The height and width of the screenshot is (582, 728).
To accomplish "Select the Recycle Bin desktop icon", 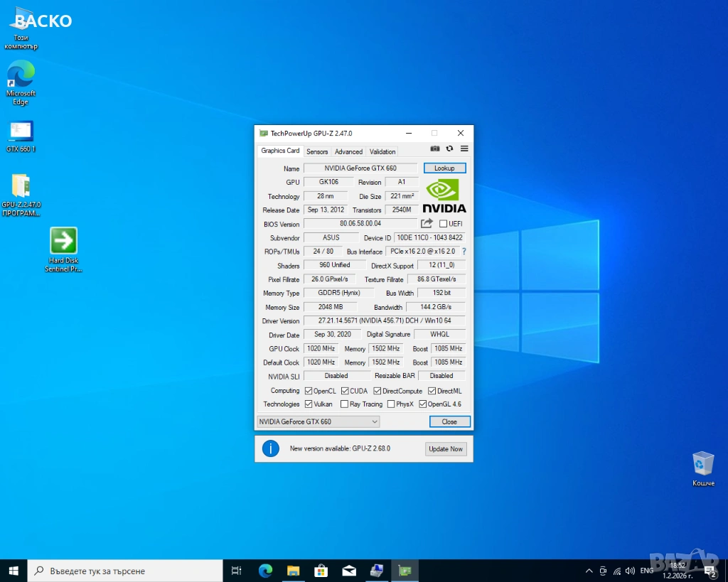I will (x=703, y=464).
